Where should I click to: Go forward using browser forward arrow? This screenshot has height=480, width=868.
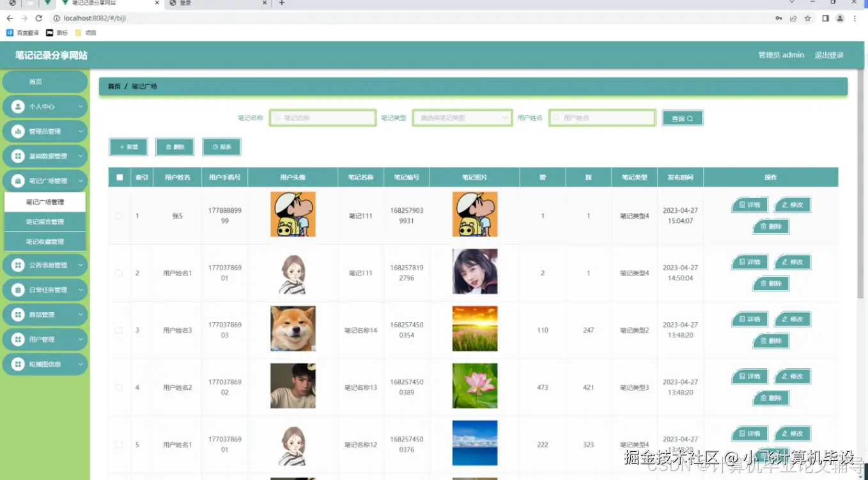24,19
